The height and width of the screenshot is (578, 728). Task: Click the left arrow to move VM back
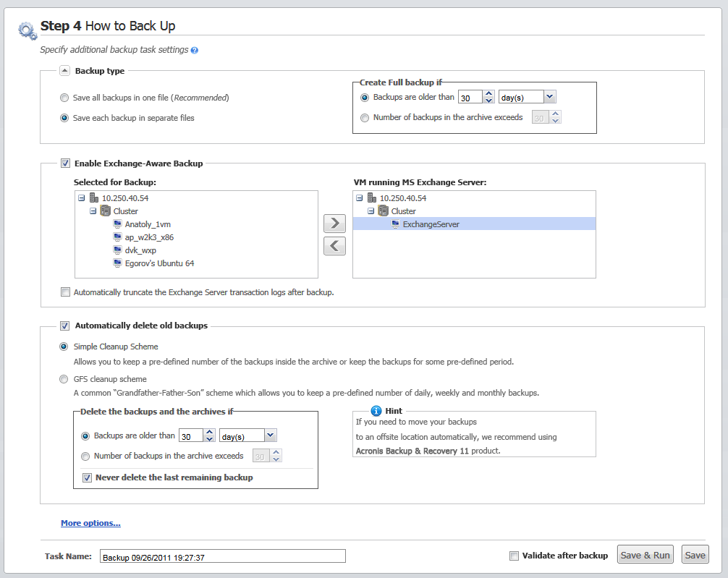click(334, 246)
